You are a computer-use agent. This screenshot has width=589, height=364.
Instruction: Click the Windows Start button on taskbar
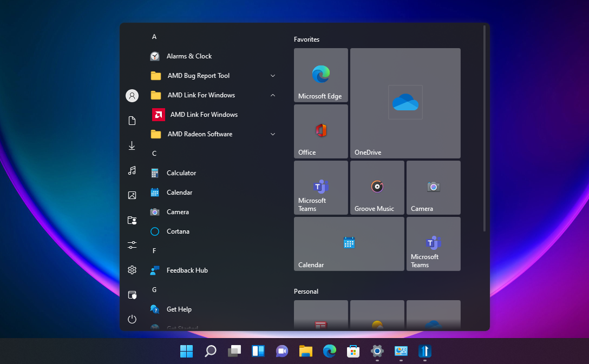pyautogui.click(x=186, y=351)
